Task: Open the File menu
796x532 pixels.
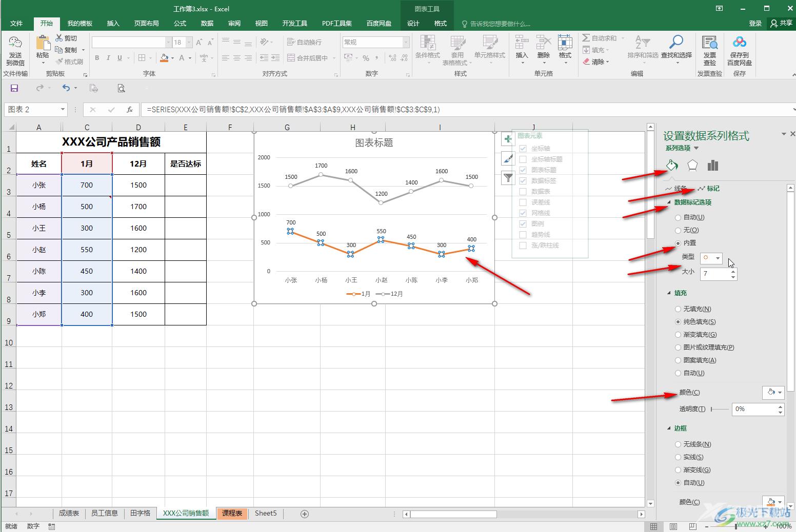Action: point(16,24)
